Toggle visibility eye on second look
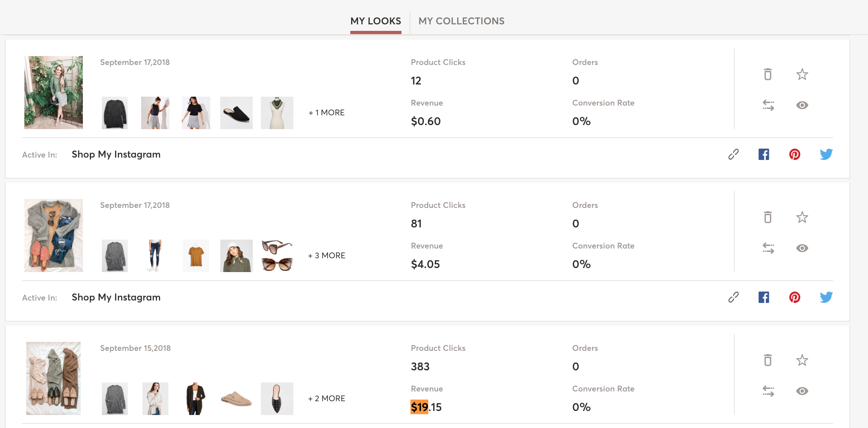This screenshot has height=428, width=868. (802, 248)
